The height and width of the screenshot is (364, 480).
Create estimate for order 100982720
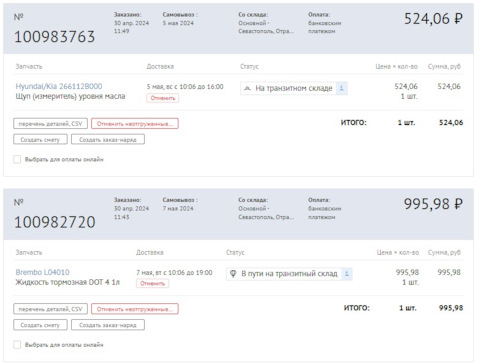[40, 325]
